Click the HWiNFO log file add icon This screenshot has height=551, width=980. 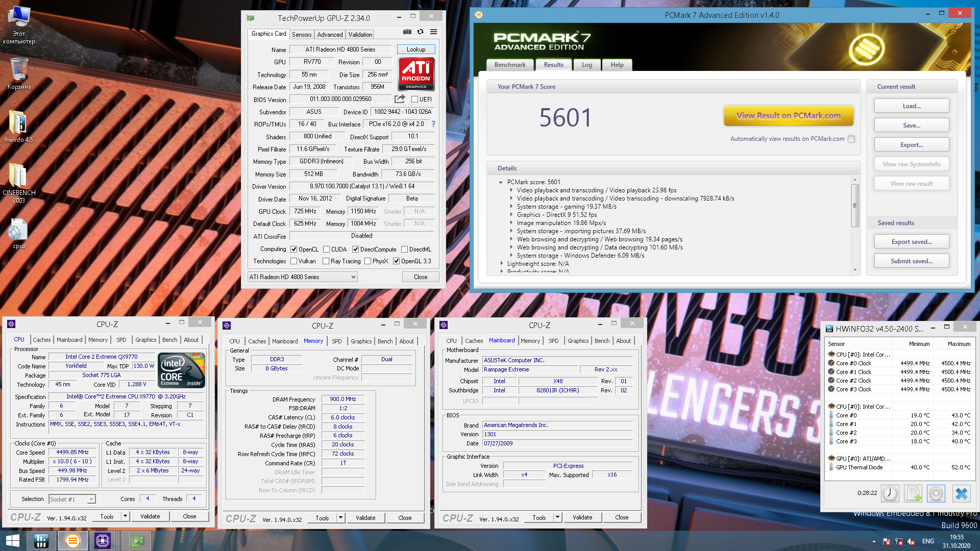click(913, 493)
